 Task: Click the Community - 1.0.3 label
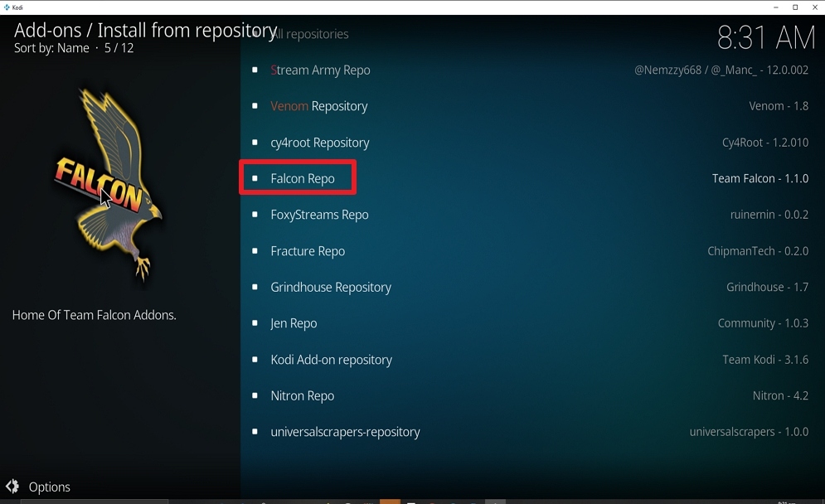[x=763, y=323]
